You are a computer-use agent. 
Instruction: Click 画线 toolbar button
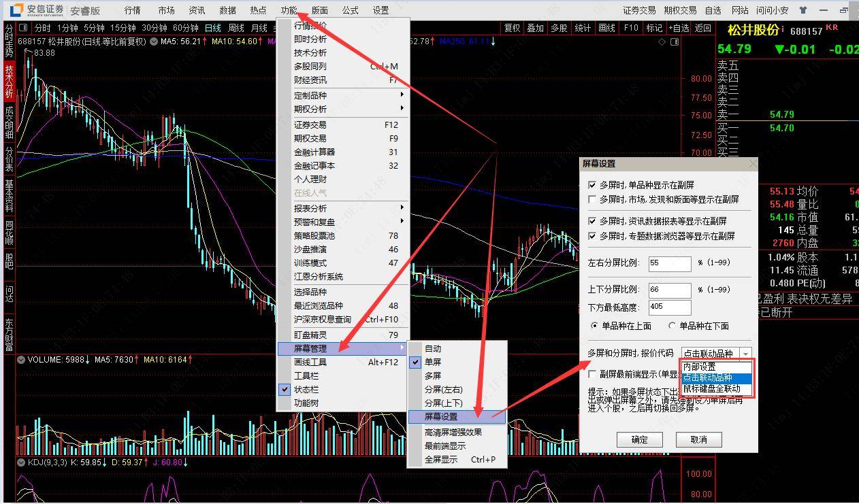(606, 28)
